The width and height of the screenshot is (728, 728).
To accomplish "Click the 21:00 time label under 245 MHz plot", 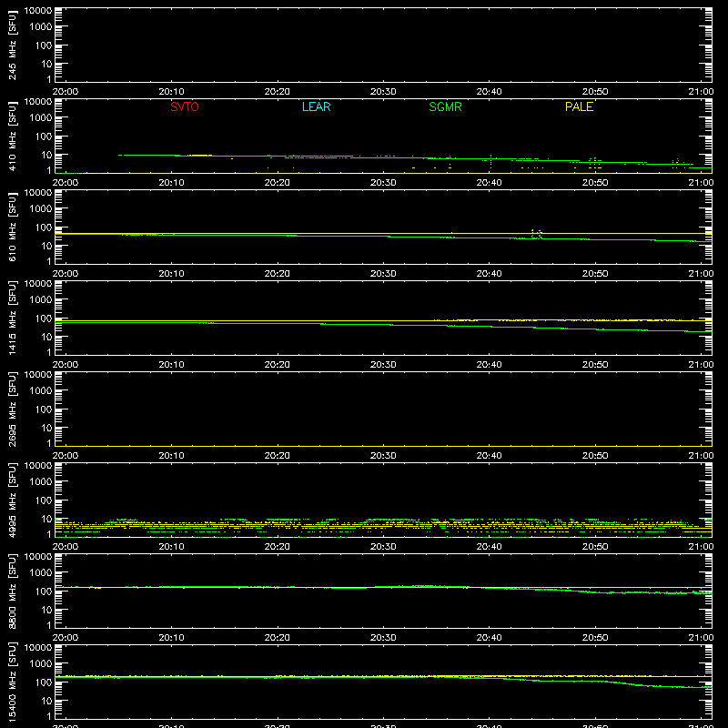I will pyautogui.click(x=701, y=92).
